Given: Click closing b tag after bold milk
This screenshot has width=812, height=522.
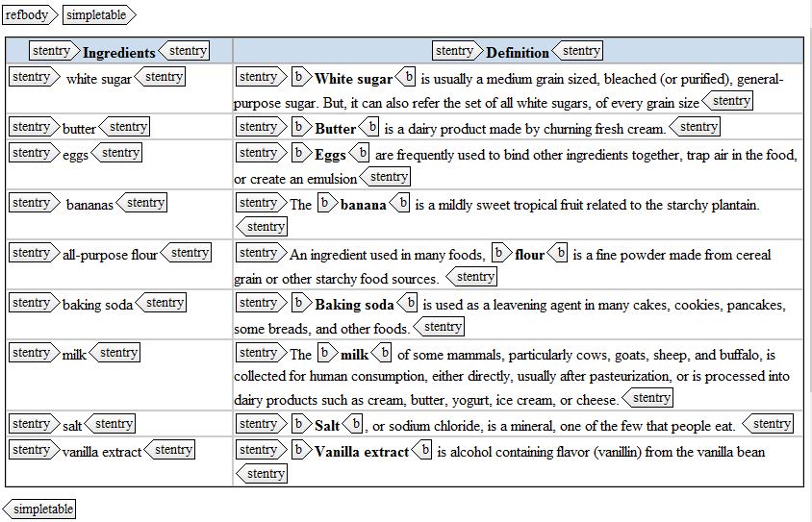Looking at the screenshot, I should click(x=382, y=353).
